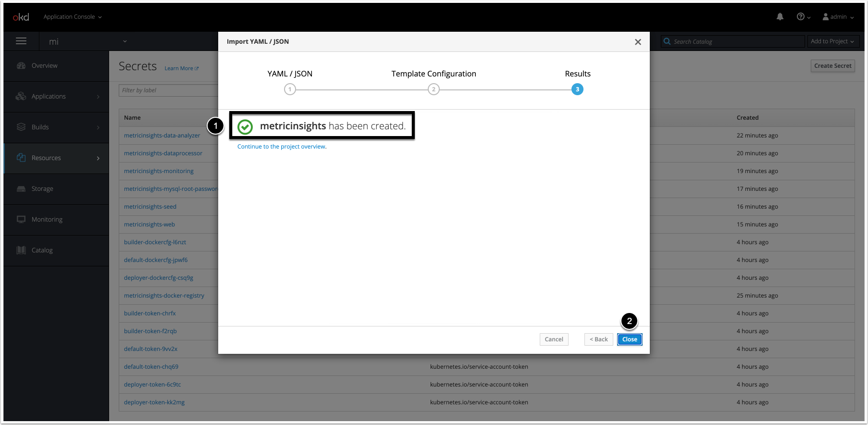The width and height of the screenshot is (868, 425).
Task: Open the deployer-dockercfg-csq9g secret
Action: (x=159, y=278)
